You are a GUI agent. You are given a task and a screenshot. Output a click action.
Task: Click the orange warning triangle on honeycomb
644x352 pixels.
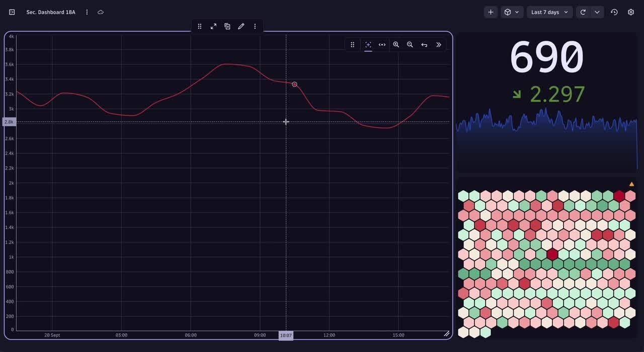(x=631, y=184)
